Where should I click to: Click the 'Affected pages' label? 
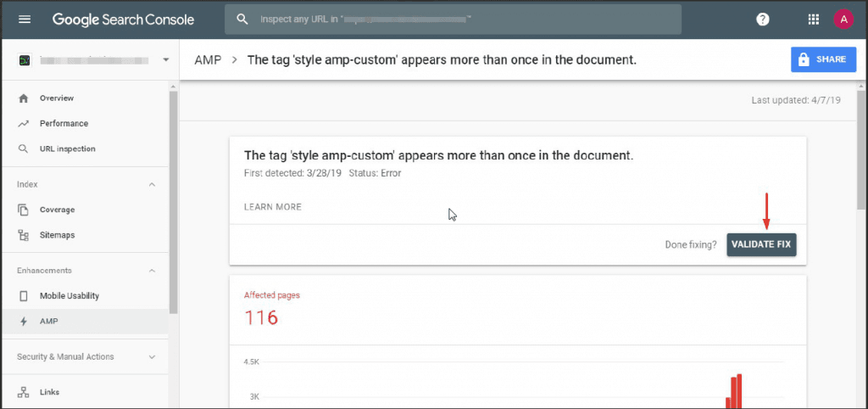click(272, 295)
